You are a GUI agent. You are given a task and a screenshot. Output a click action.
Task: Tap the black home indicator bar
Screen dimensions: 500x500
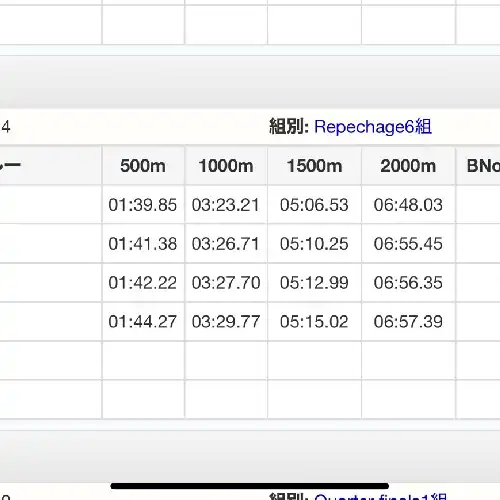pyautogui.click(x=250, y=486)
